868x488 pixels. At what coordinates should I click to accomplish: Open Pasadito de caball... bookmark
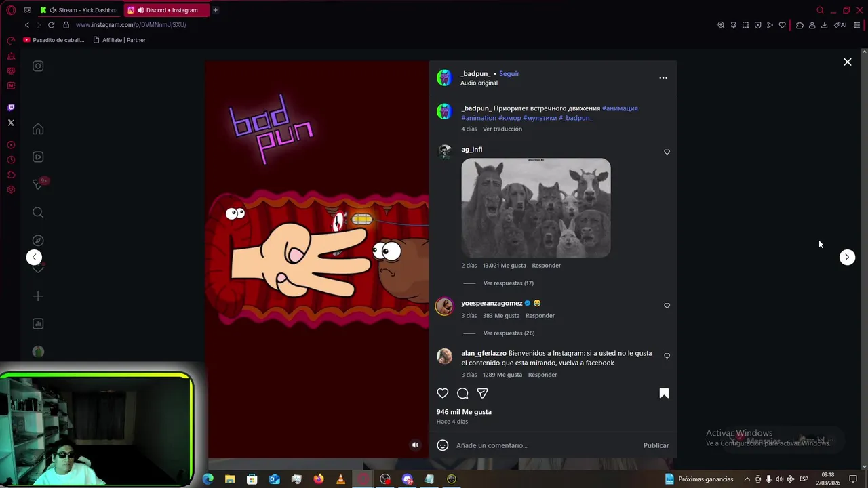[x=54, y=40]
